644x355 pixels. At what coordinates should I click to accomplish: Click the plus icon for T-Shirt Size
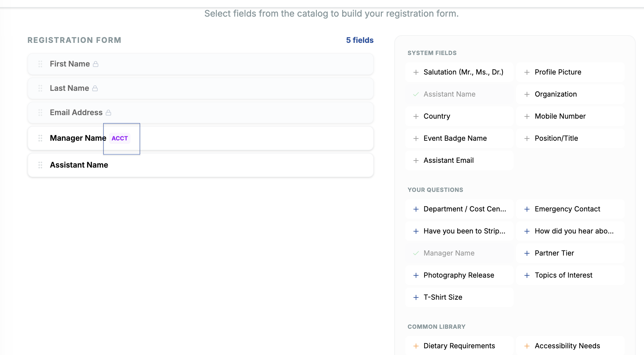(x=416, y=297)
